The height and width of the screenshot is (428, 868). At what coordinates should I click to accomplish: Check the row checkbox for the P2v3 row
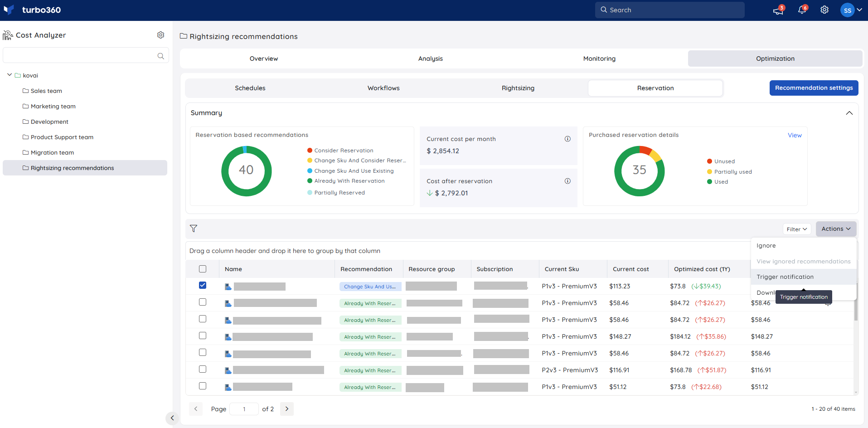point(203,369)
